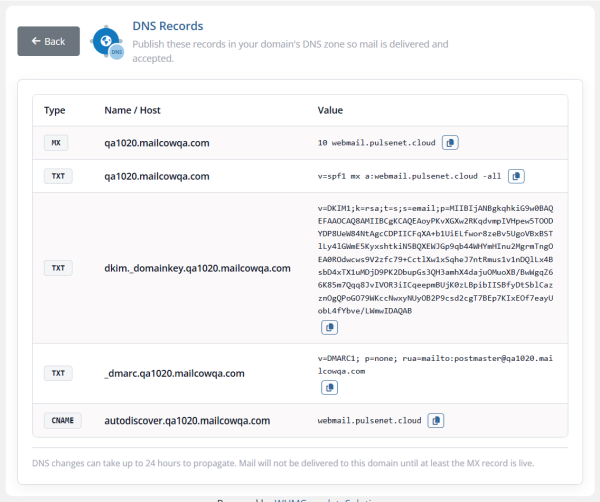
Task: Select _dmarc.qa1020.mailcowqa.com host name
Action: coord(174,373)
